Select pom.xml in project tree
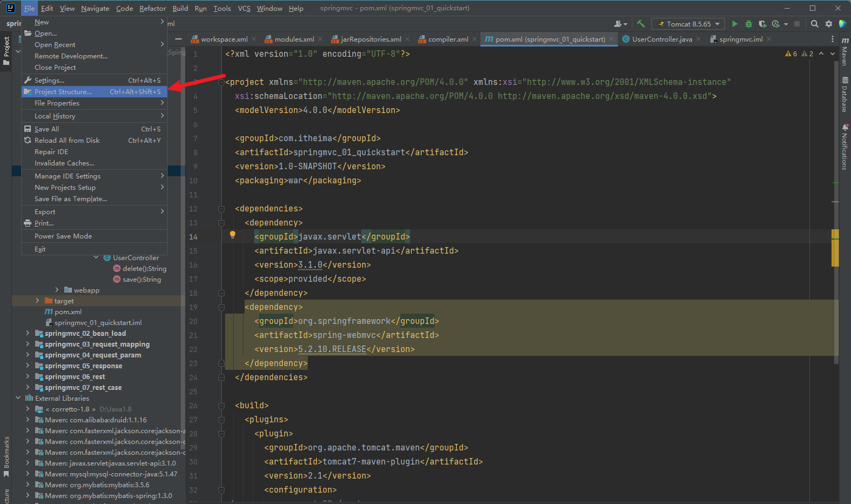 (68, 312)
